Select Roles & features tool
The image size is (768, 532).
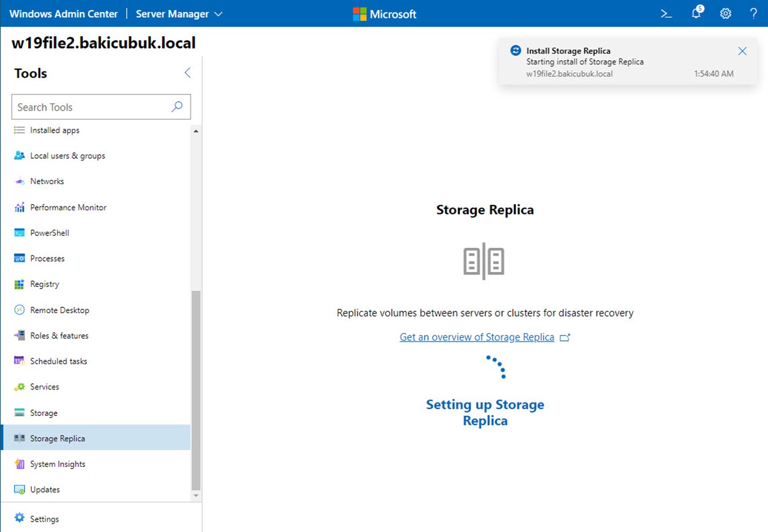pos(59,335)
